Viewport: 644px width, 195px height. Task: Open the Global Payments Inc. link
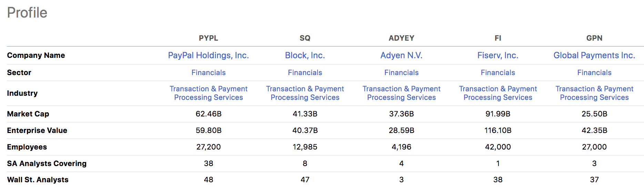click(x=594, y=55)
